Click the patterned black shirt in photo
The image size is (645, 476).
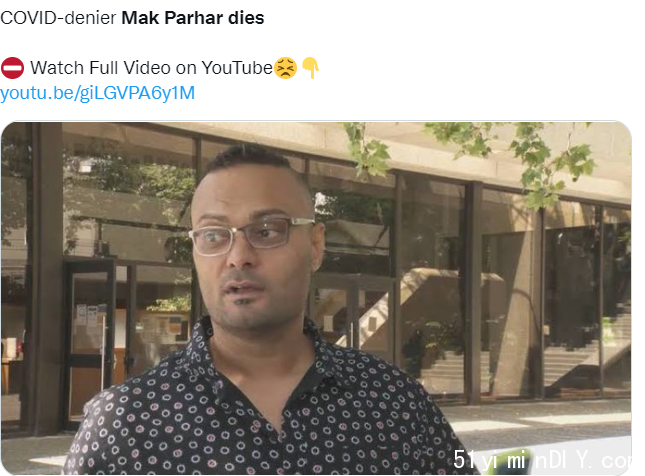tap(263, 407)
